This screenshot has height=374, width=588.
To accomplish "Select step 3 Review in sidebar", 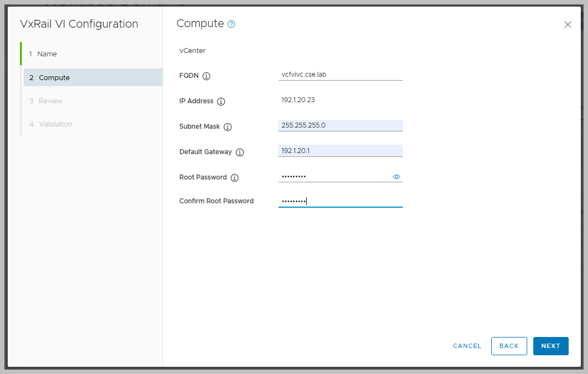I will coord(51,101).
